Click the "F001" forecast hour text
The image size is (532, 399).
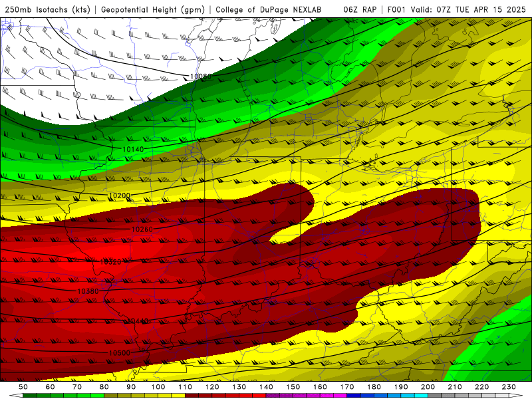click(x=396, y=9)
